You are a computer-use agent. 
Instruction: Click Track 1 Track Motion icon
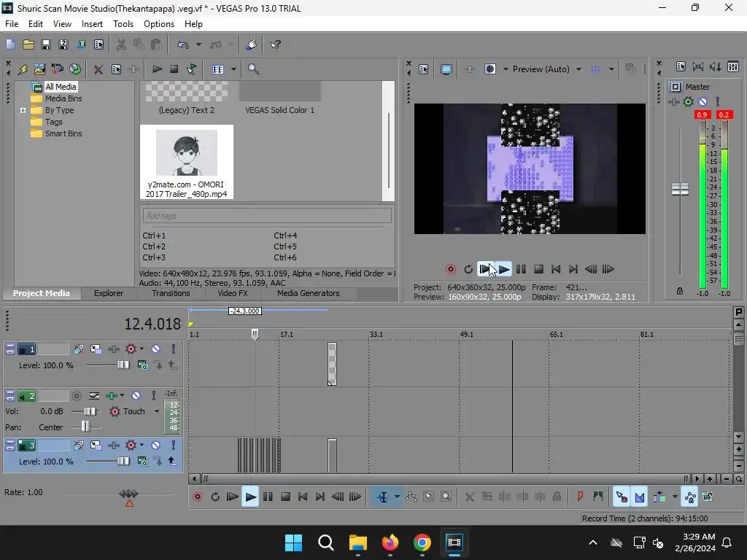pyautogui.click(x=96, y=349)
